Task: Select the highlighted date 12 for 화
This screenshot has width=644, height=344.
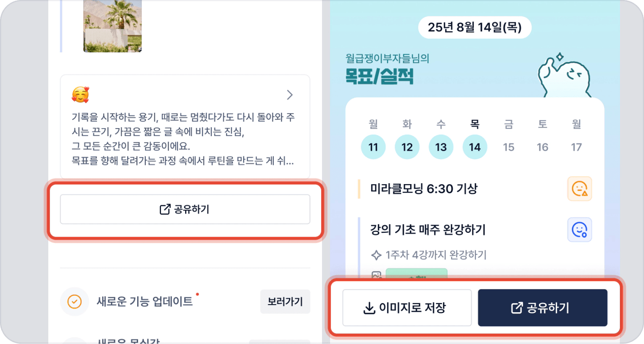Action: tap(407, 147)
